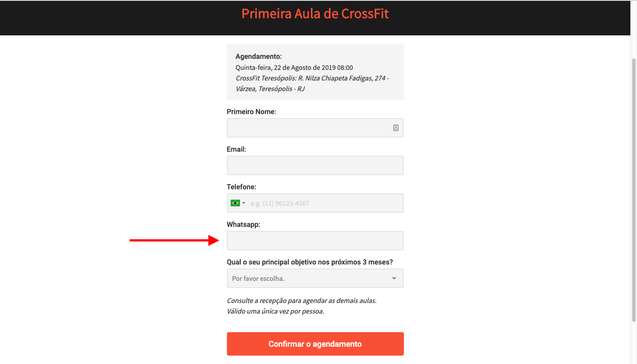Click the three-month objective question label
This screenshot has height=364, width=637.
pos(310,262)
